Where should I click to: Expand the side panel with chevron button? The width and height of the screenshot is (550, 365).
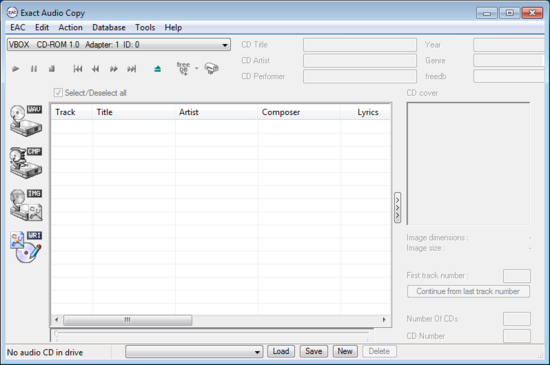(397, 207)
